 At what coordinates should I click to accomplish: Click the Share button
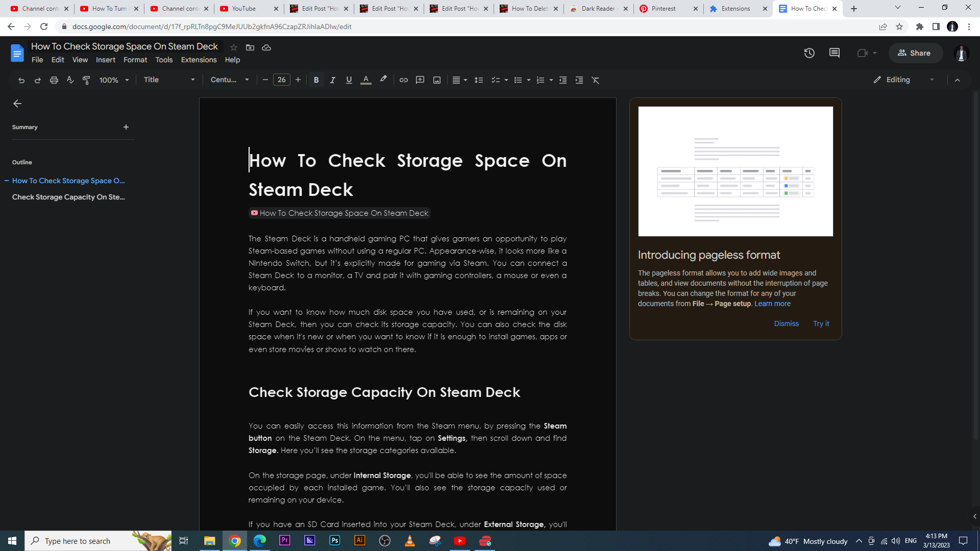(x=915, y=53)
